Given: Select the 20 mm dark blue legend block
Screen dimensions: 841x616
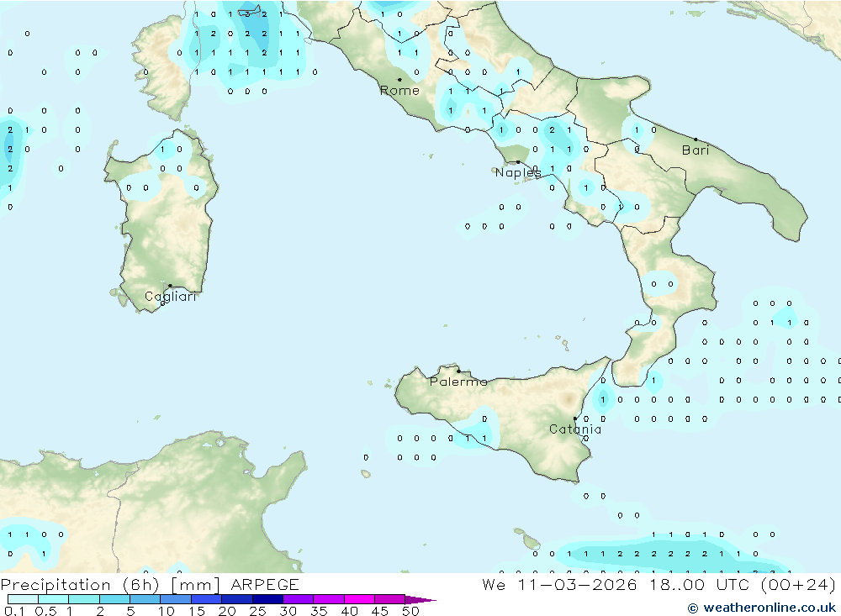Looking at the screenshot, I should click(237, 599).
